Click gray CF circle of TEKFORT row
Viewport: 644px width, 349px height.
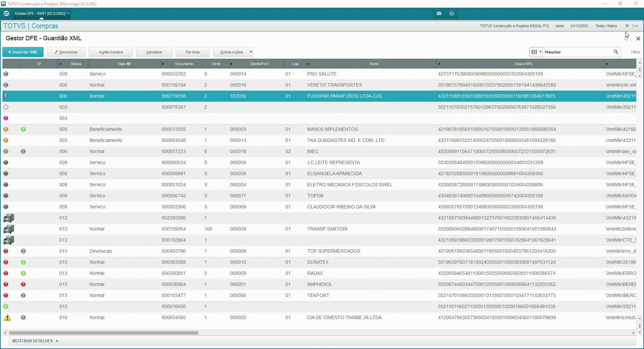pos(23,295)
